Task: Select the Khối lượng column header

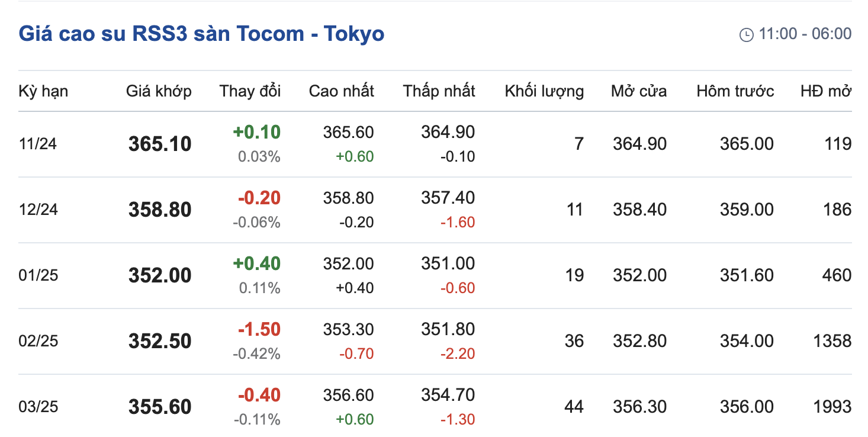Action: click(544, 91)
